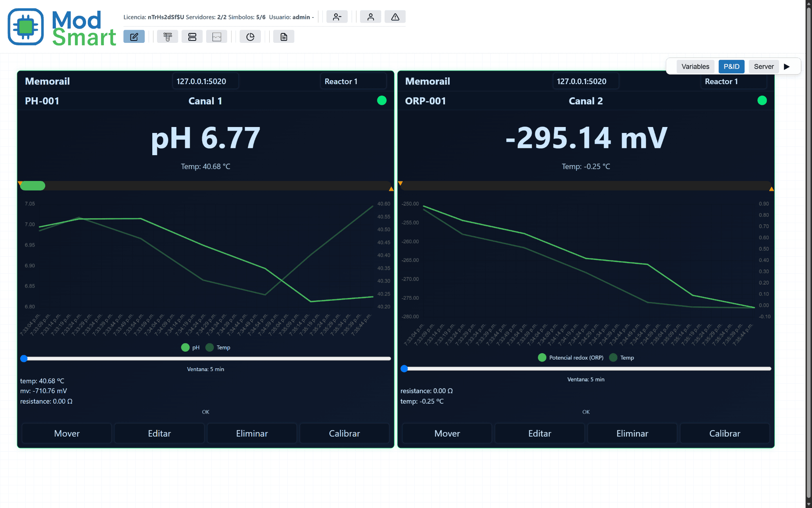Toggle the edit mode pencil icon
The image size is (812, 508).
pos(134,37)
